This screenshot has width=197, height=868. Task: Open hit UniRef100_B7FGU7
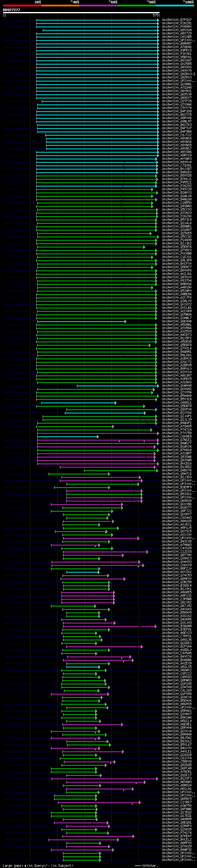176,20
